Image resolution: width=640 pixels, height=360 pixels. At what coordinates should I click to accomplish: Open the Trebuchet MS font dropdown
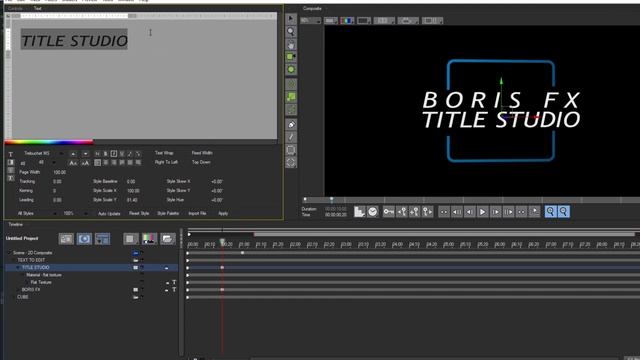coord(61,153)
